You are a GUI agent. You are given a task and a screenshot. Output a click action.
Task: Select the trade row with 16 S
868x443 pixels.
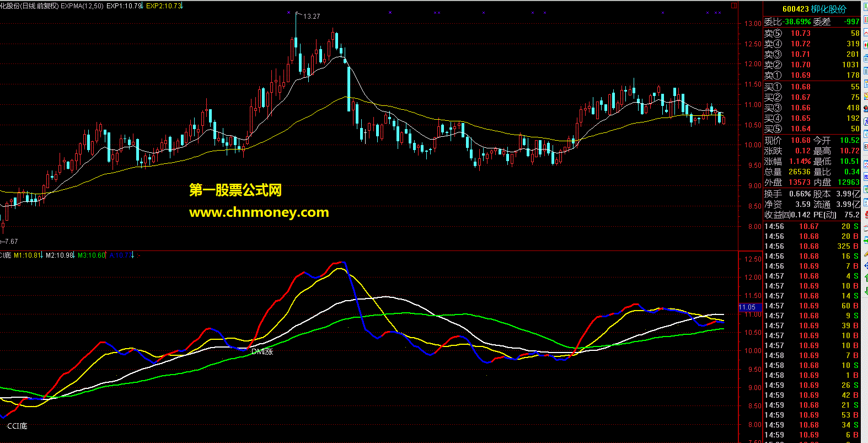click(812, 256)
